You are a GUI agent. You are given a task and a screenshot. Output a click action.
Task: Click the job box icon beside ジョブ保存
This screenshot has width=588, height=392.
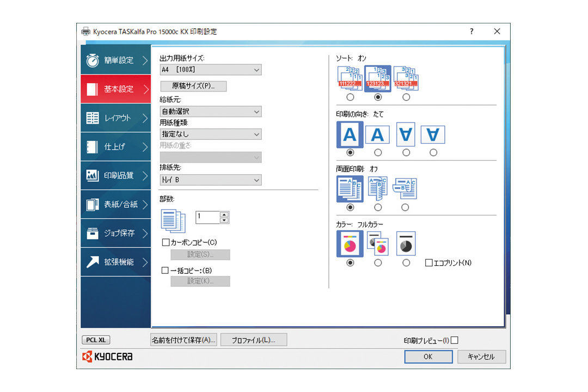pos(93,233)
